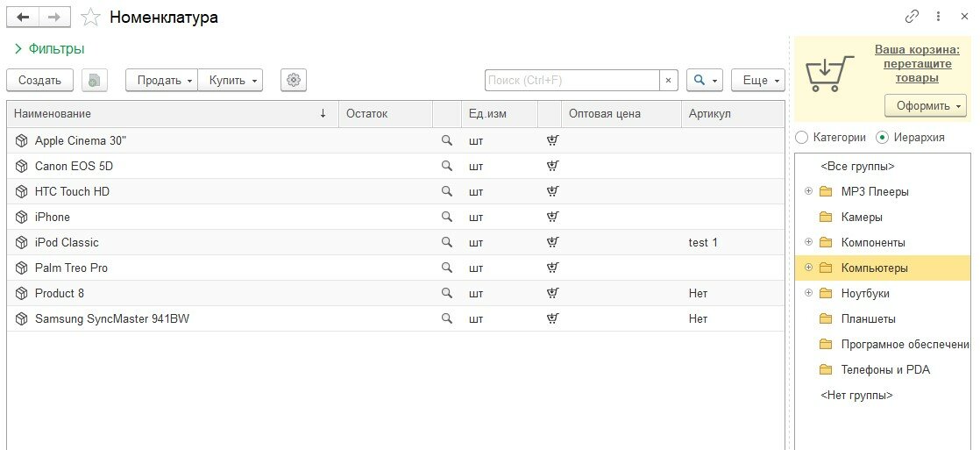The image size is (980, 450).
Task: Open the Купить dropdown
Action: pyautogui.click(x=230, y=80)
